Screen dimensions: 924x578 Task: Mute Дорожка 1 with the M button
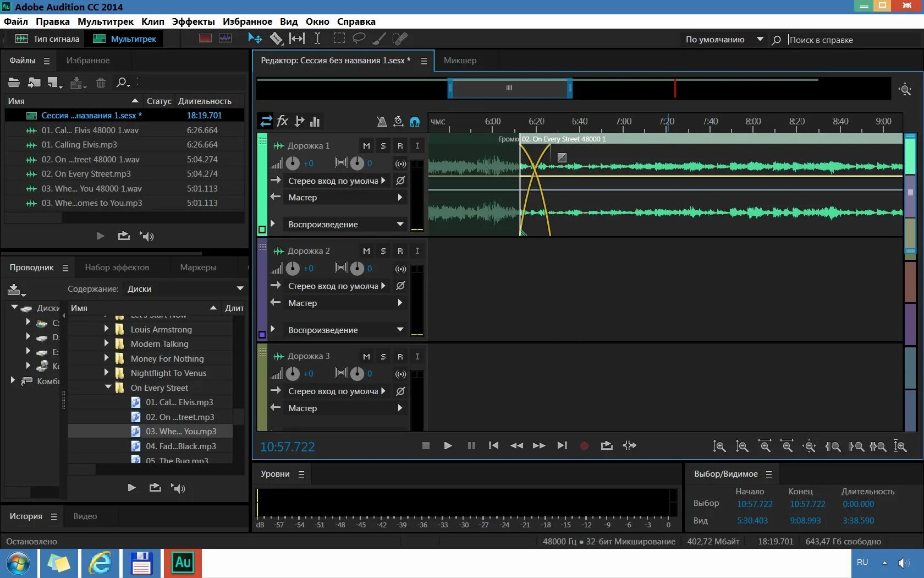(366, 145)
